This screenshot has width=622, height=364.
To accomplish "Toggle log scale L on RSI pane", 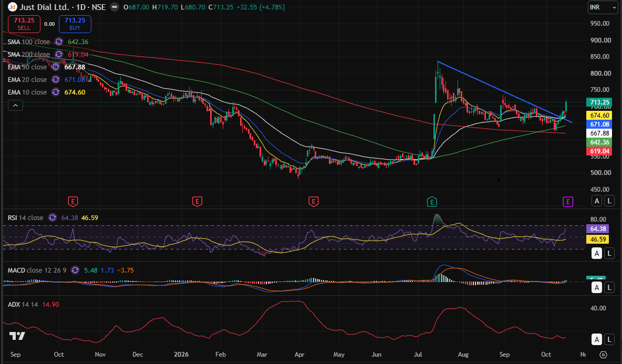I will pos(610,253).
